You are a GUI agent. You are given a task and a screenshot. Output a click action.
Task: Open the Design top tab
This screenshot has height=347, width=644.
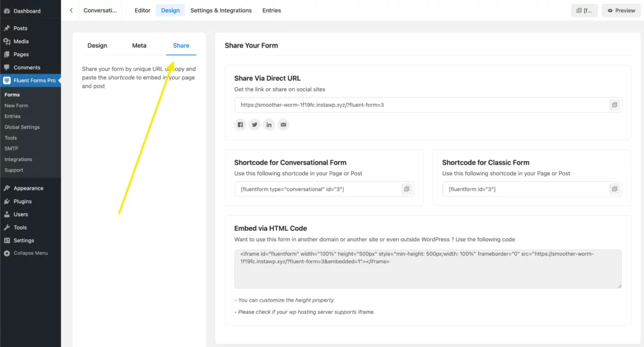170,10
